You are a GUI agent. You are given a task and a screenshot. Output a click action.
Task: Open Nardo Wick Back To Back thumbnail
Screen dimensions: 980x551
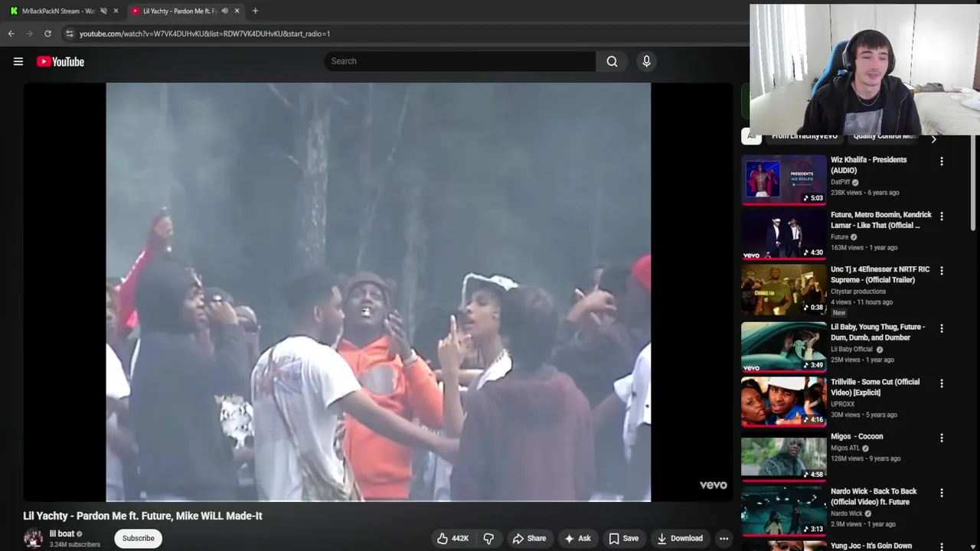[x=783, y=511]
